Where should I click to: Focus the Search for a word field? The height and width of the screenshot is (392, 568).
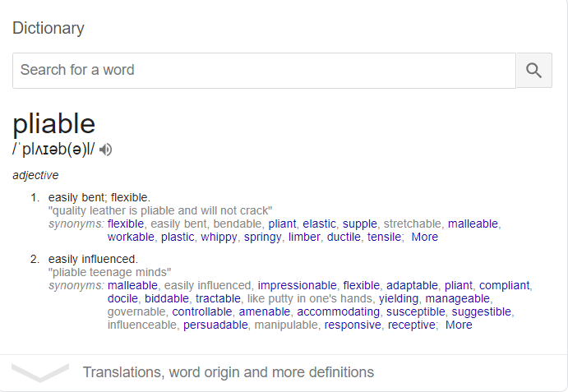[x=264, y=71]
